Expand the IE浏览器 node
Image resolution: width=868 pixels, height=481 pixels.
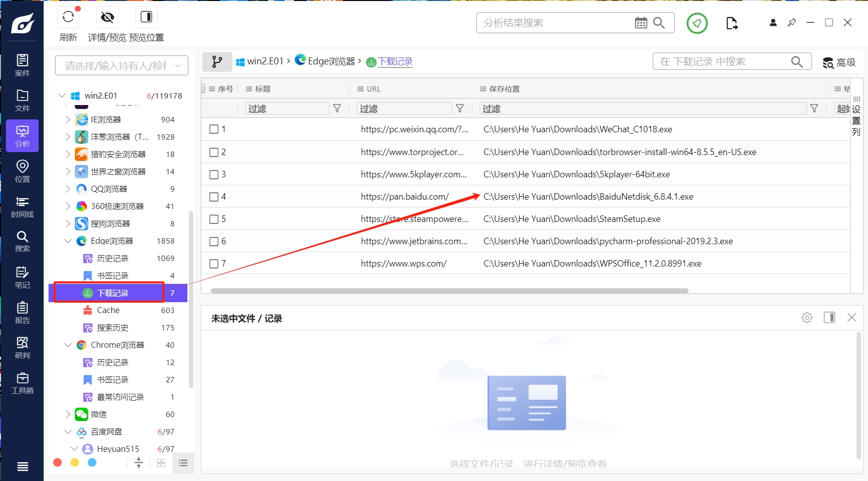(68, 119)
